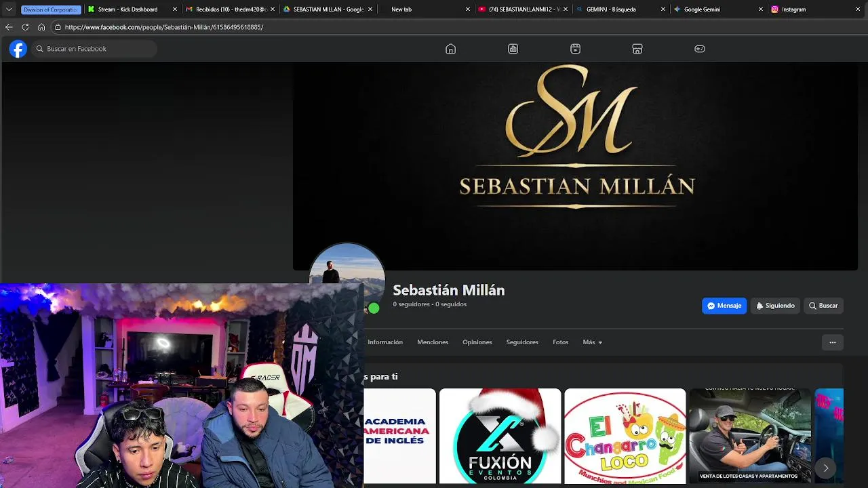Open the Menciones profile tab
Viewport: 868px width, 488px height.
pyautogui.click(x=433, y=342)
